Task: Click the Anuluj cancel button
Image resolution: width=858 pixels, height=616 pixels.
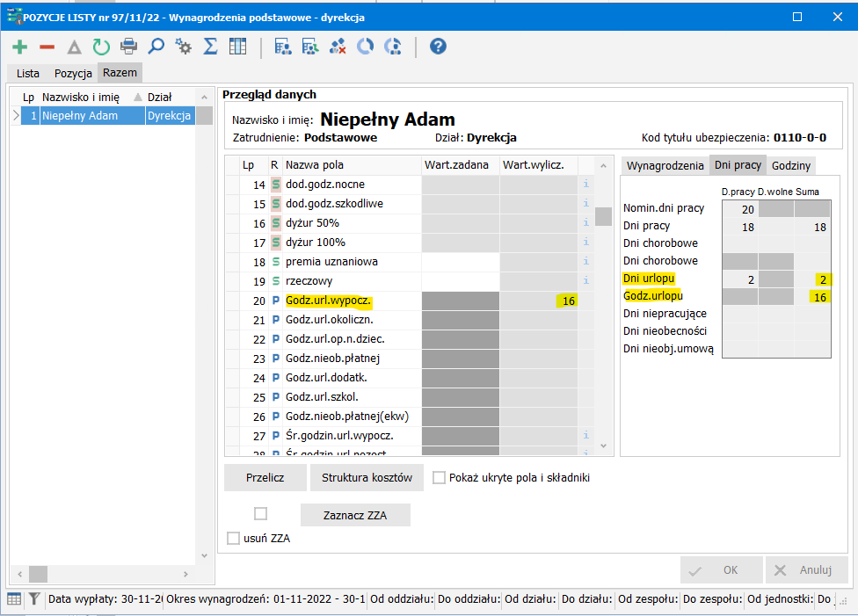Action: [x=806, y=570]
